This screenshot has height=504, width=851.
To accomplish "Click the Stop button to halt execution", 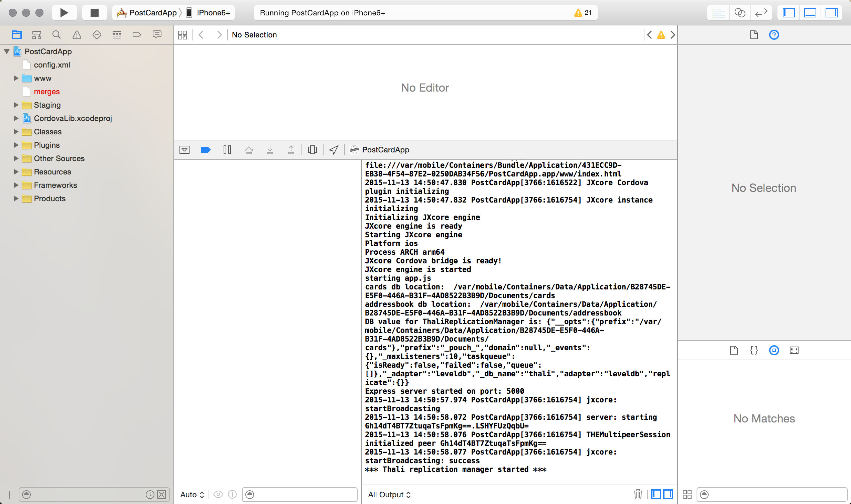I will pos(94,13).
